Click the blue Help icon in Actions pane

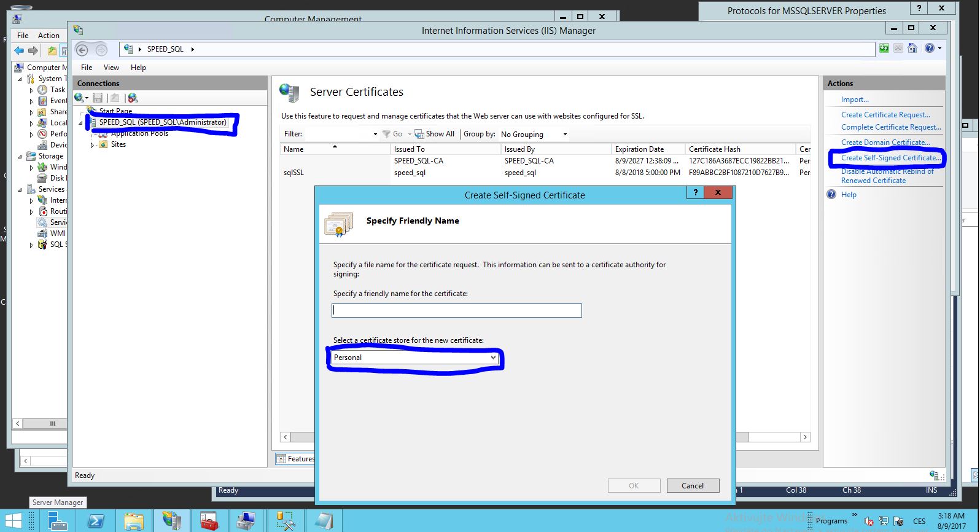(831, 194)
